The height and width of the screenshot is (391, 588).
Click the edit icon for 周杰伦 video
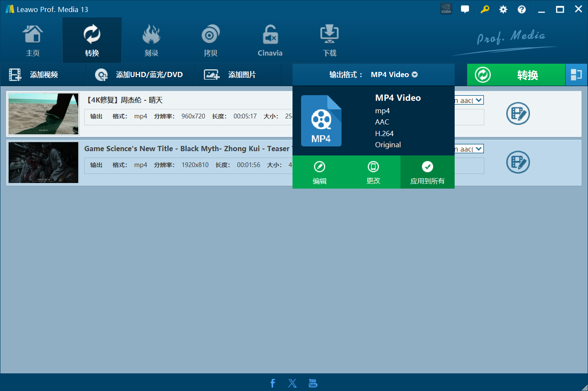point(518,114)
